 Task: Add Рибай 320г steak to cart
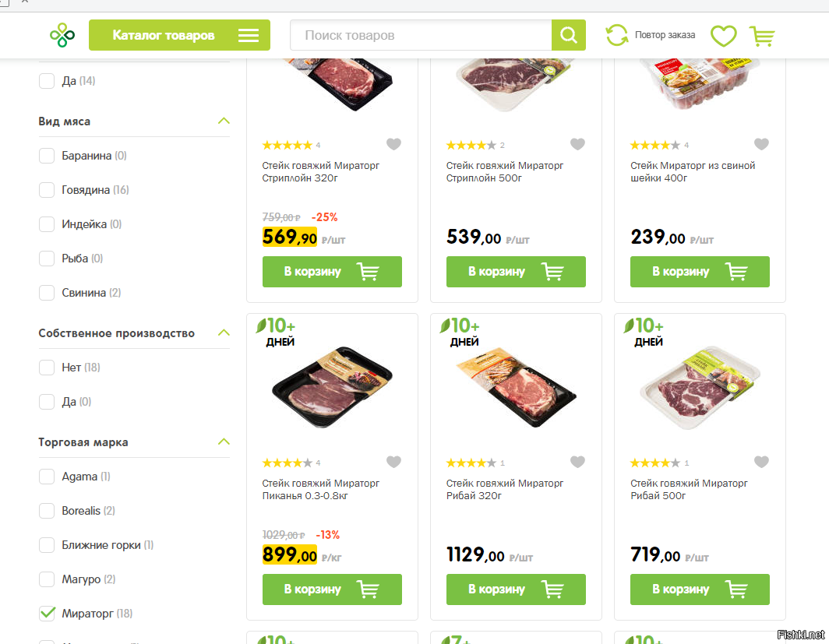516,589
